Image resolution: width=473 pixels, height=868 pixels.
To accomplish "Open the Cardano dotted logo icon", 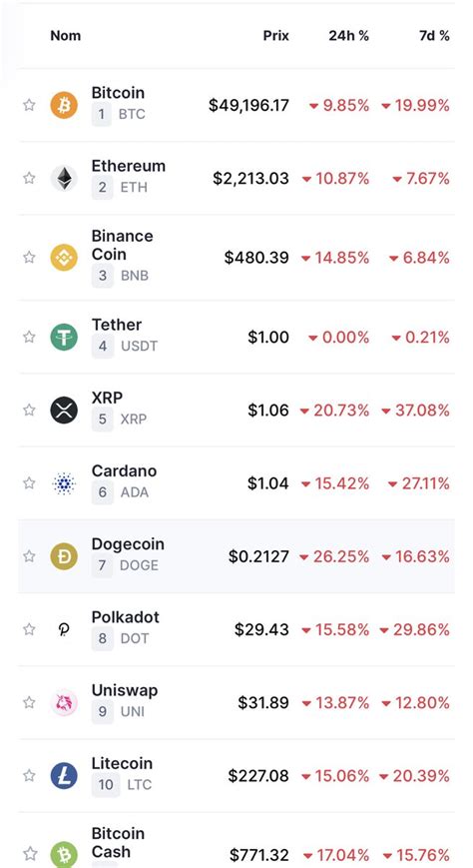I will tap(64, 483).
